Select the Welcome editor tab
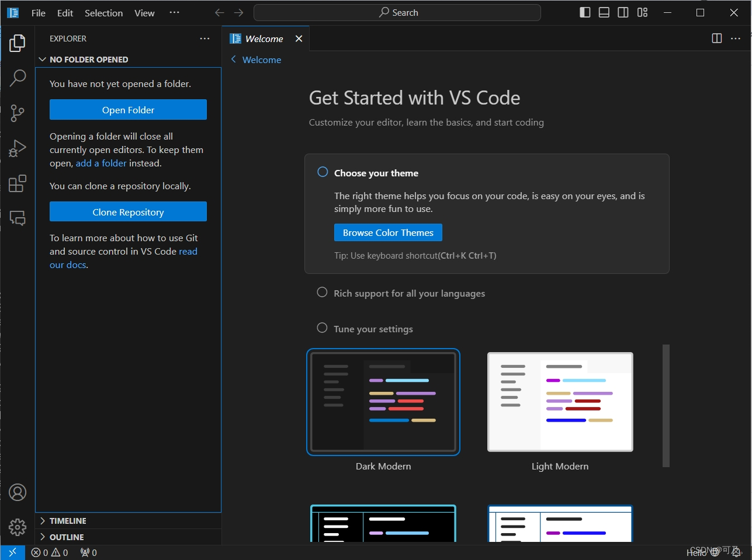 (266, 39)
